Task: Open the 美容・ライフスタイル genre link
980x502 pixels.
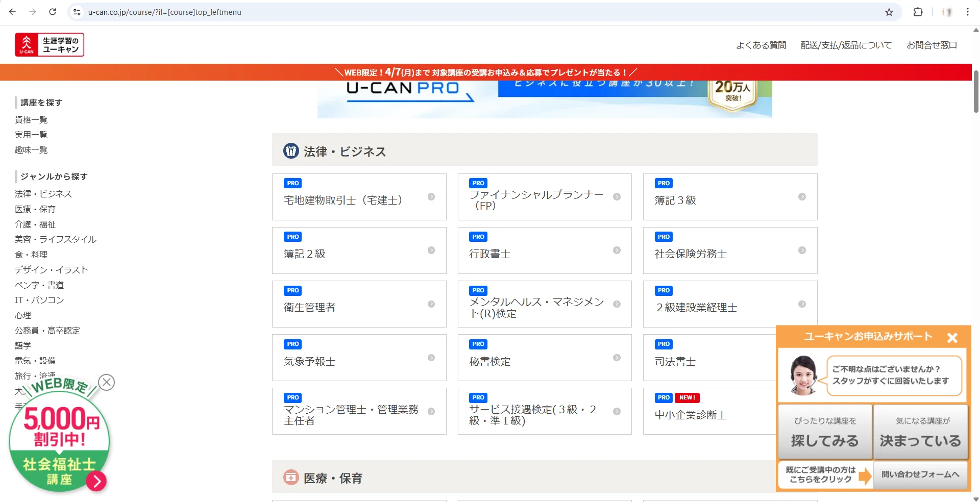Action: click(56, 239)
